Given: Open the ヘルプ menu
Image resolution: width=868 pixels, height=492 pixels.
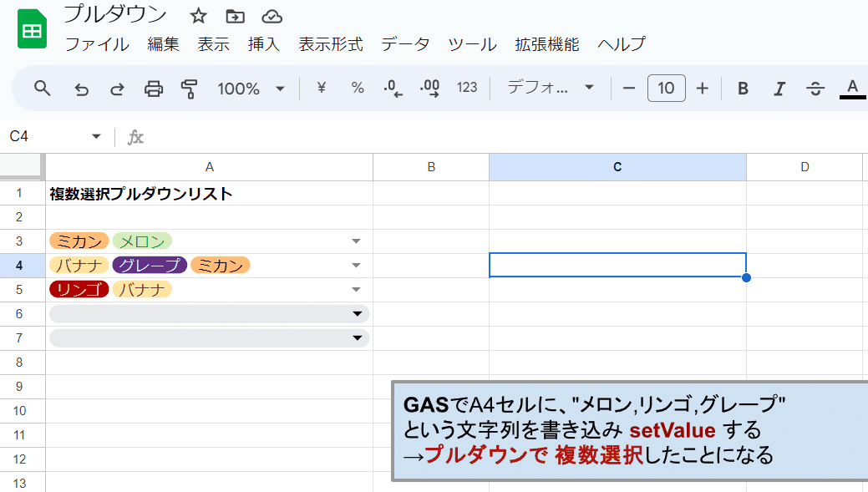Looking at the screenshot, I should tap(621, 44).
